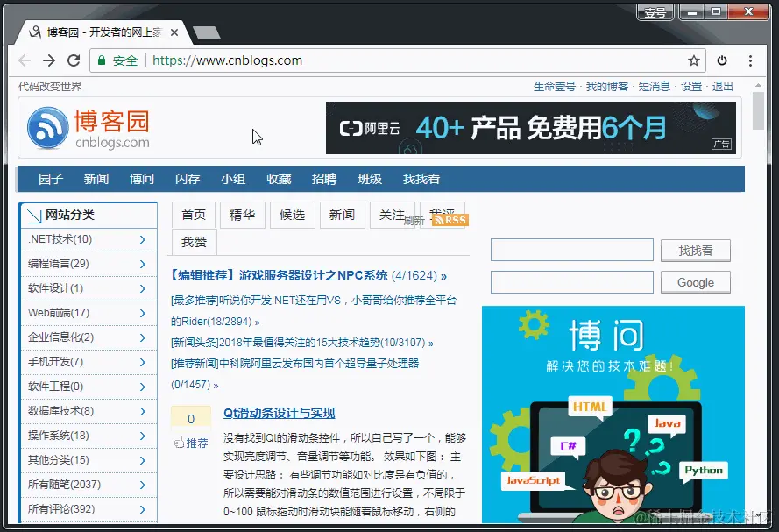Expand 手机开发(7) category arrow
This screenshot has height=532, width=779.
point(143,362)
